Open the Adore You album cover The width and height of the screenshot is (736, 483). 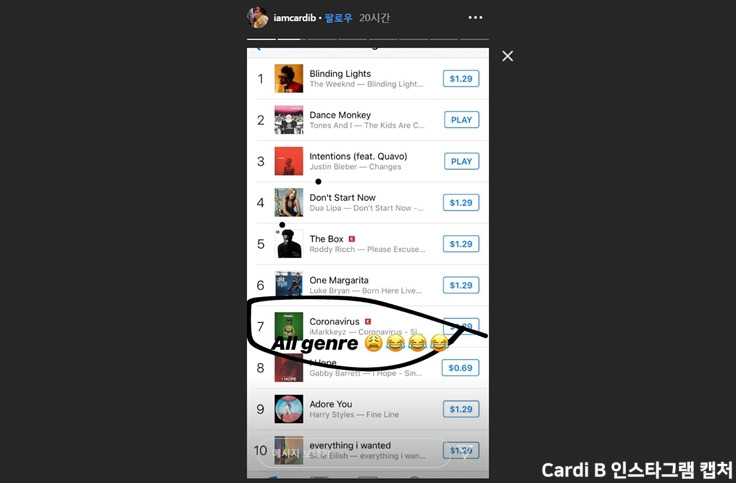(x=289, y=409)
